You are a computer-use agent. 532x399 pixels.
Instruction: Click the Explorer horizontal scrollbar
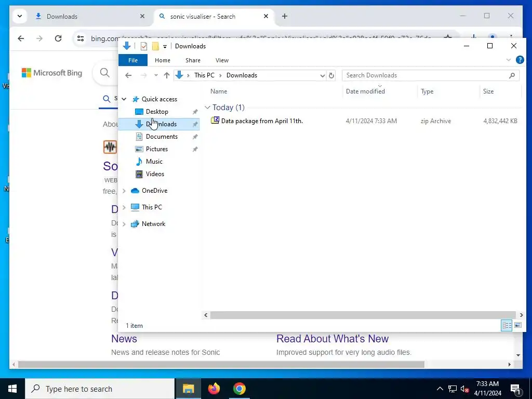pos(363,315)
